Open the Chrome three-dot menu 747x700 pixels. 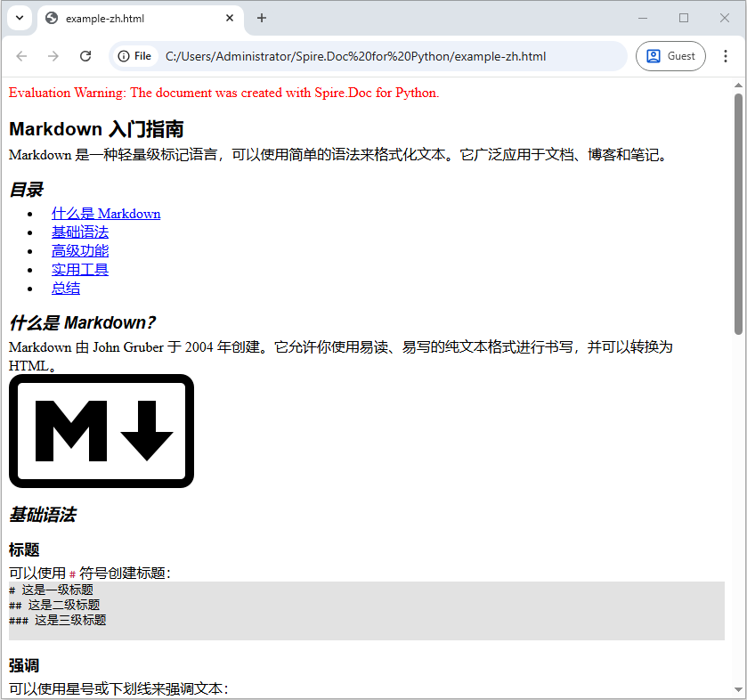point(726,56)
